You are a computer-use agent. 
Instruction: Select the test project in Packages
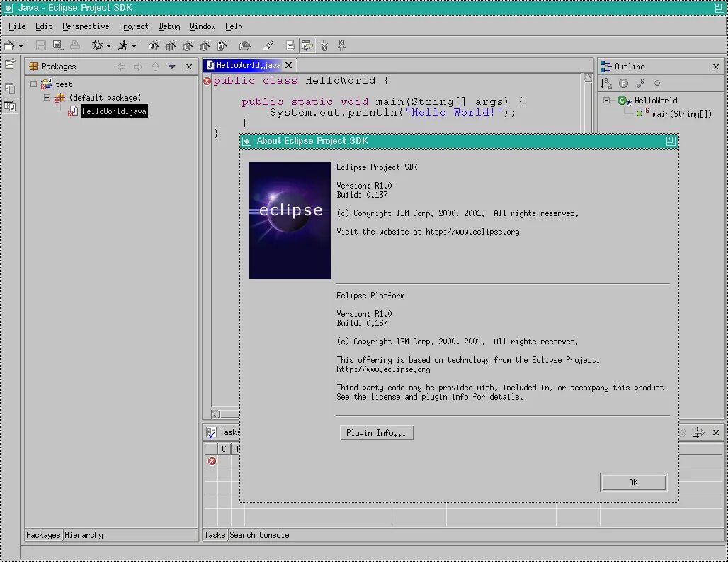(64, 84)
